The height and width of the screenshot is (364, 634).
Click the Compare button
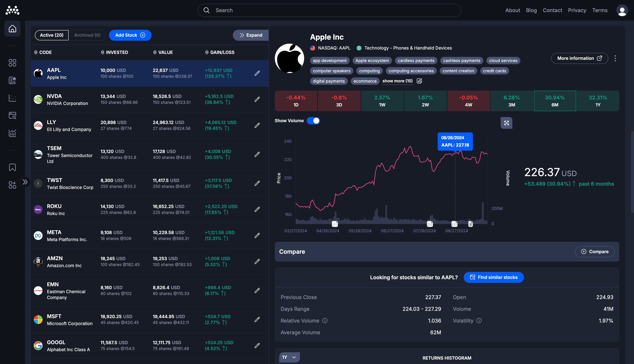coord(595,252)
